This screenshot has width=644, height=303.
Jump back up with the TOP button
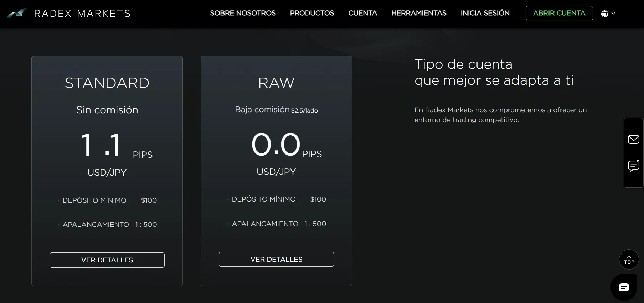point(629,260)
